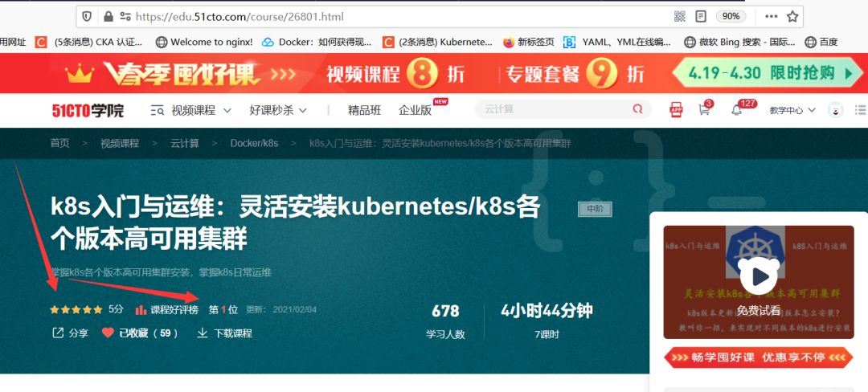
Task: Click the 下载课程 download button
Action: click(224, 333)
